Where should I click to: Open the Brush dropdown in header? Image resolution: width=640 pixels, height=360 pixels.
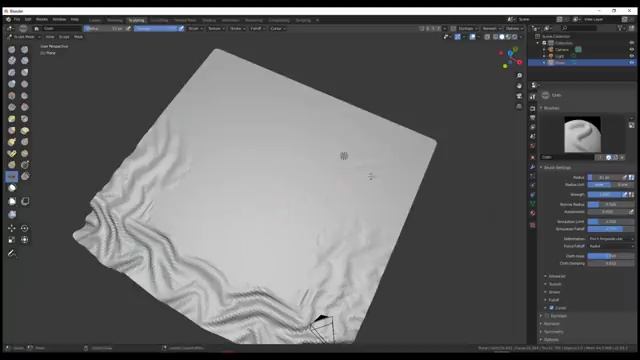(x=195, y=29)
